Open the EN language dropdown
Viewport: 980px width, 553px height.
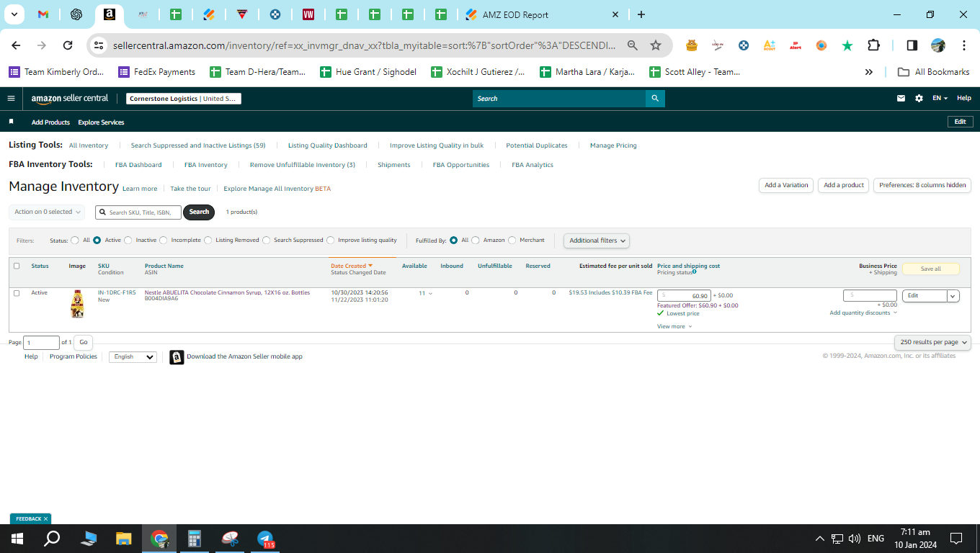tap(940, 99)
